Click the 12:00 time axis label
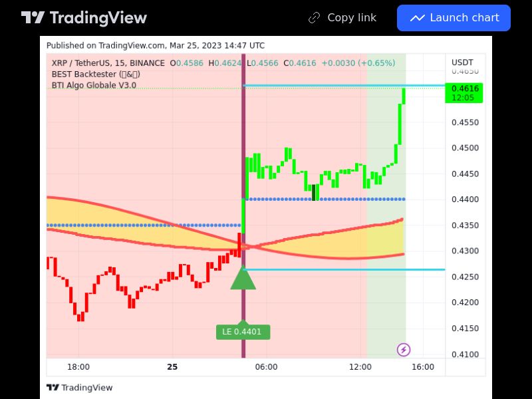The height and width of the screenshot is (399, 532). click(360, 367)
